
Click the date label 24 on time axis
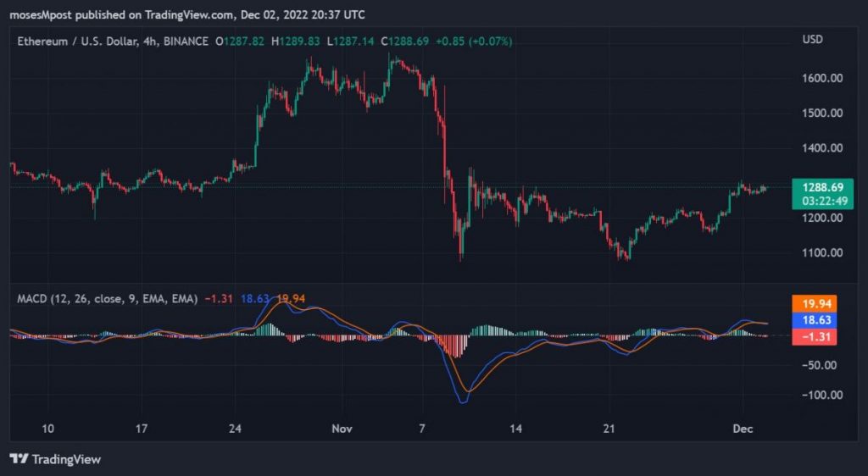(x=235, y=429)
